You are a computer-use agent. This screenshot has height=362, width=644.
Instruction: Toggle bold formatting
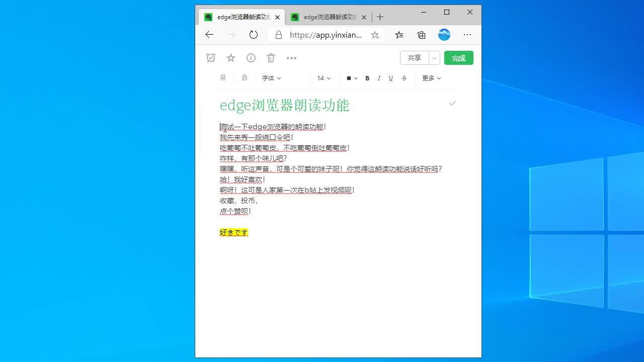[367, 78]
